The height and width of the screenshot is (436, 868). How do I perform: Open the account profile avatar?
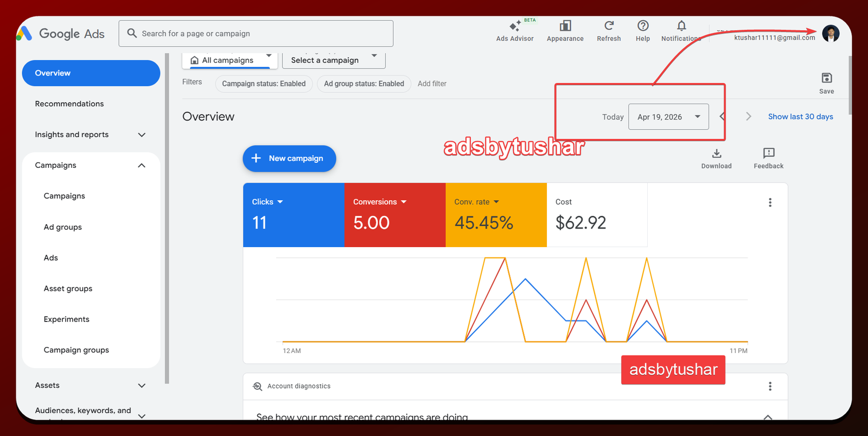coord(831,33)
